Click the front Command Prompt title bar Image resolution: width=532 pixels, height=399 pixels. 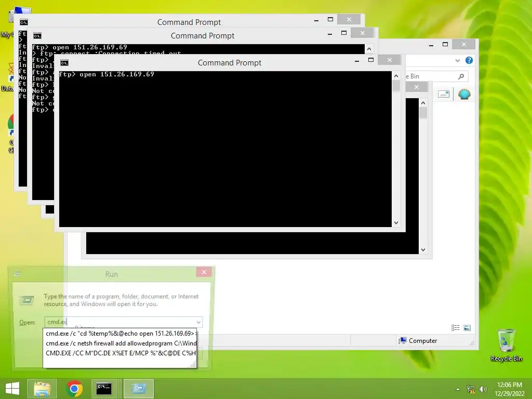click(x=229, y=63)
